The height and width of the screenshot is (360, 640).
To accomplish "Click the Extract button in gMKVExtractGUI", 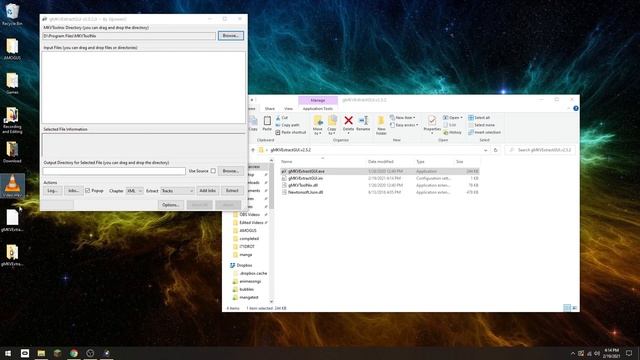I will [x=232, y=191].
